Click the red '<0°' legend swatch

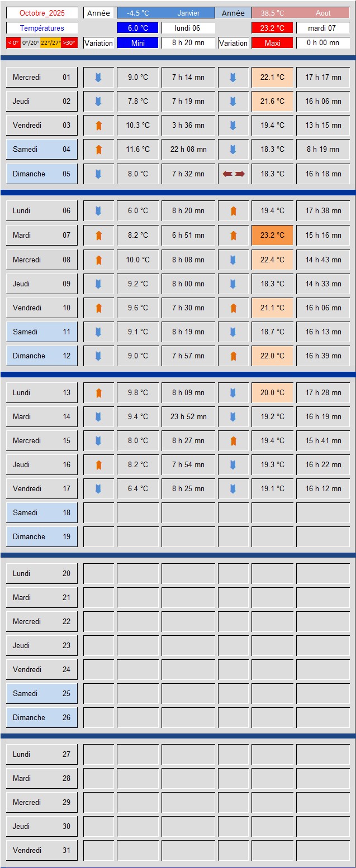[x=13, y=42]
